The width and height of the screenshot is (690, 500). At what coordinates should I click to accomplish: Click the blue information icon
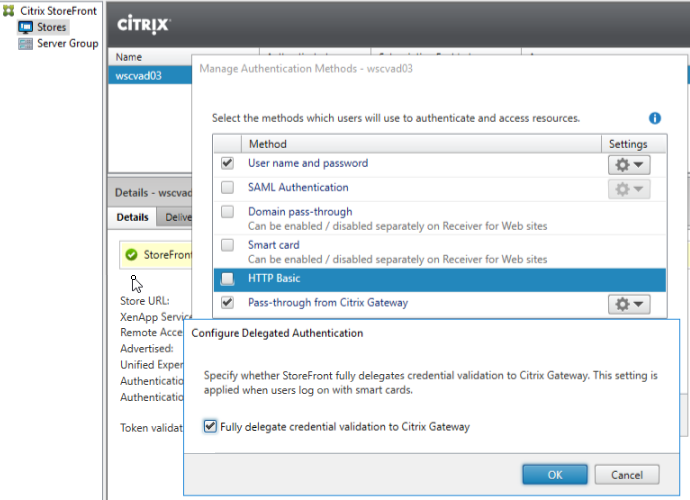pyautogui.click(x=655, y=118)
